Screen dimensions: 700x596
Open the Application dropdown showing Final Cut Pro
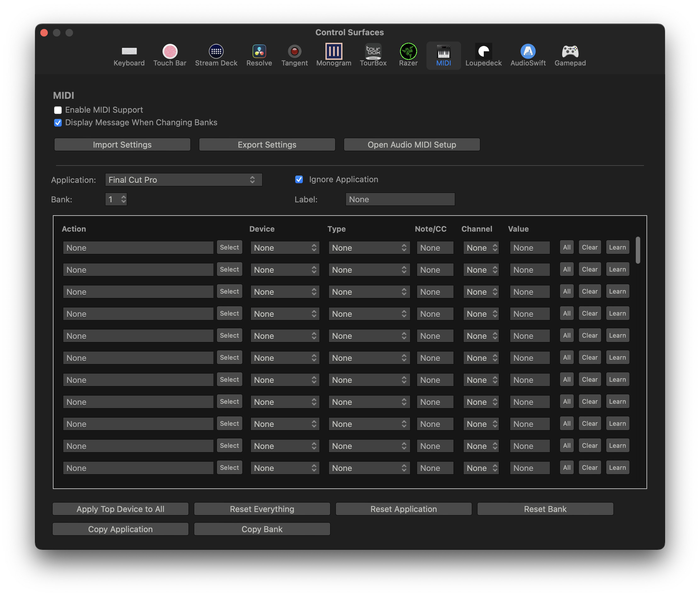click(x=183, y=180)
